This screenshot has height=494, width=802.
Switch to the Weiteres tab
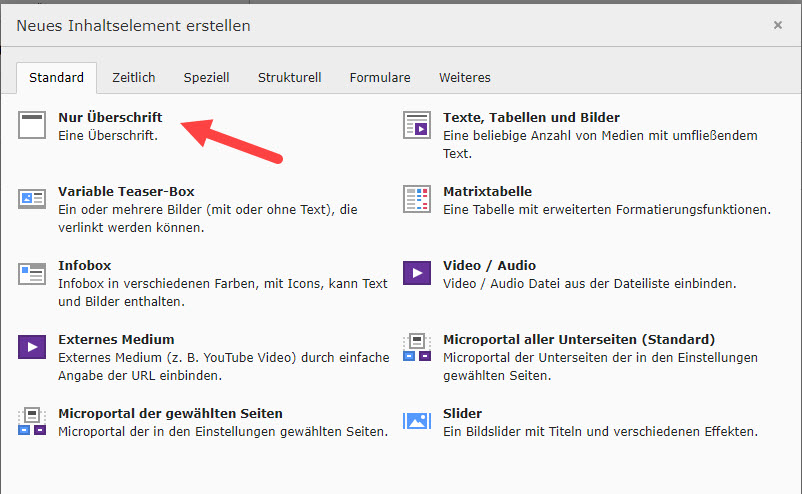464,77
